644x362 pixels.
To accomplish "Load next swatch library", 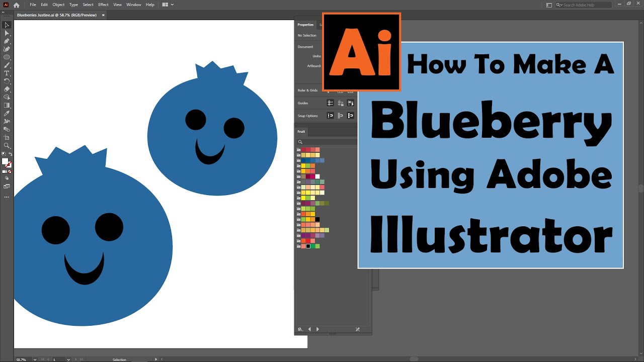I will (317, 329).
